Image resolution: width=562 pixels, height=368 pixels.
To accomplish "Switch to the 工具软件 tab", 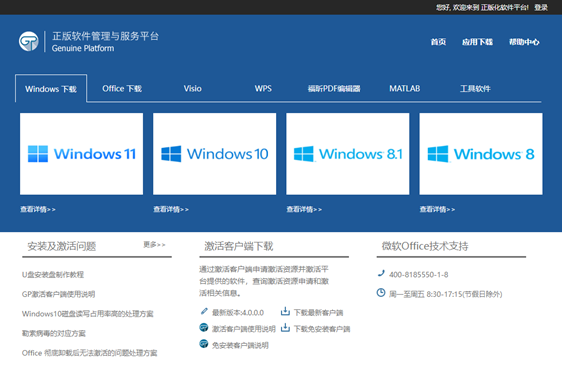I will click(475, 89).
